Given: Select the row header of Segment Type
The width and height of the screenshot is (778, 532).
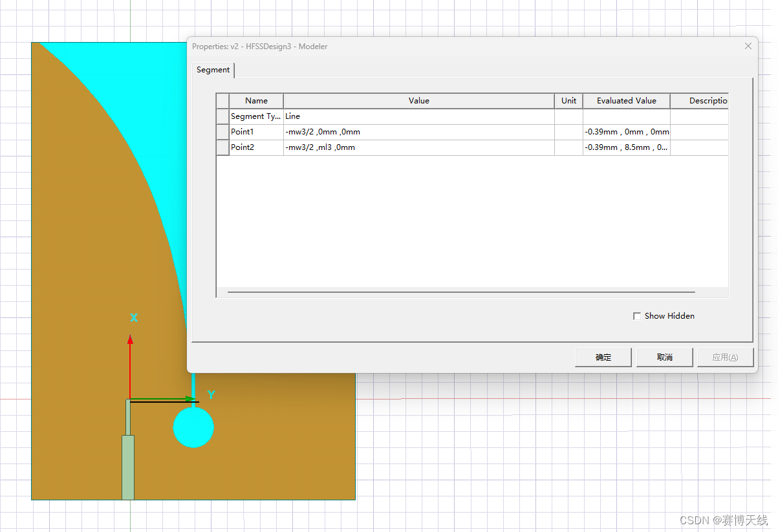Looking at the screenshot, I should (x=222, y=116).
